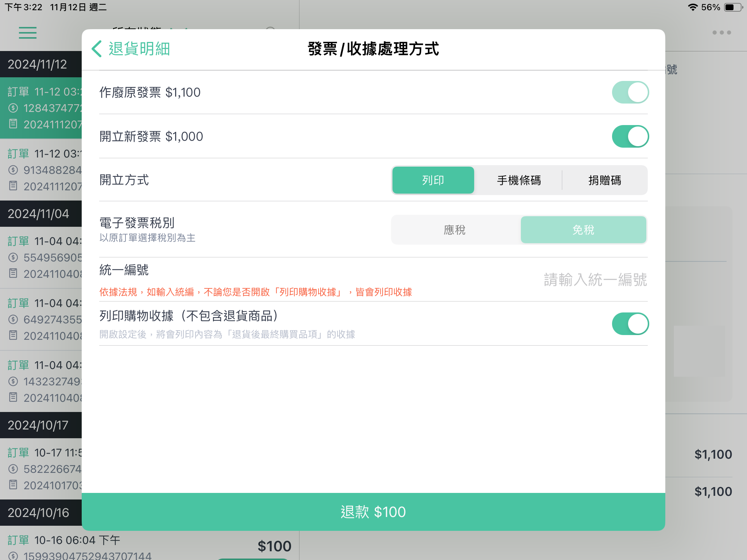
Task: Click the 開立方式 label
Action: click(124, 180)
